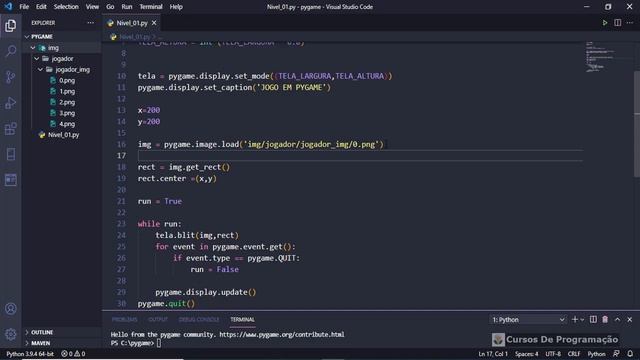Select Python 3.9.4 64-bit interpreter
The height and width of the screenshot is (360, 640).
coord(30,353)
